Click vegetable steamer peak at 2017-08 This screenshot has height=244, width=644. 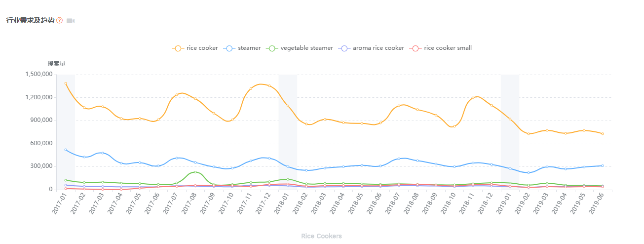[x=195, y=172]
